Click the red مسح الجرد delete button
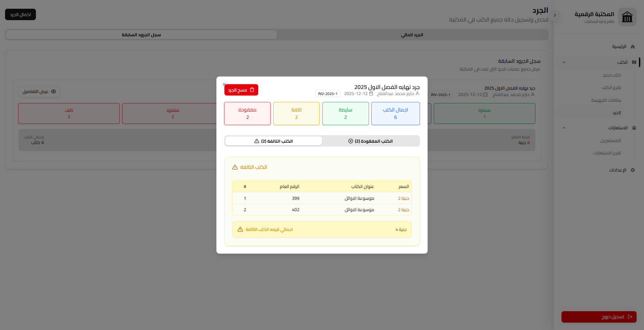This screenshot has height=330, width=644. tap(241, 90)
